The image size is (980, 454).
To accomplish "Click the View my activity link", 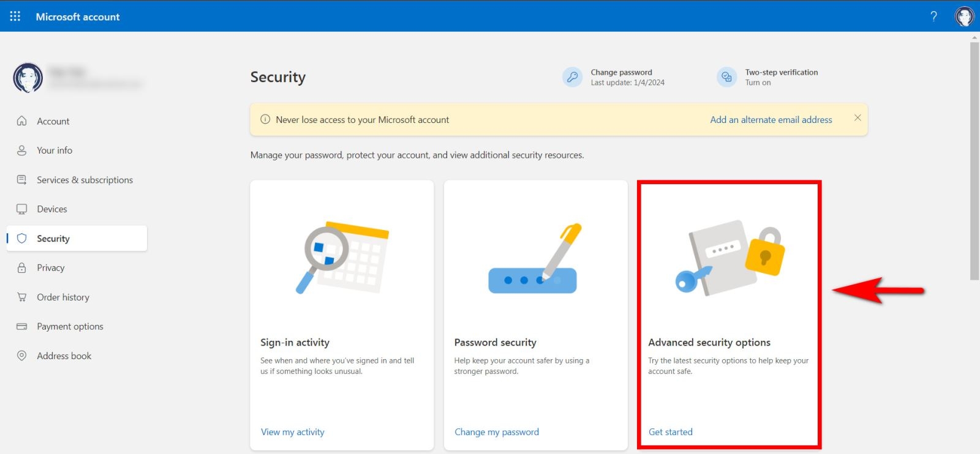I will point(293,432).
